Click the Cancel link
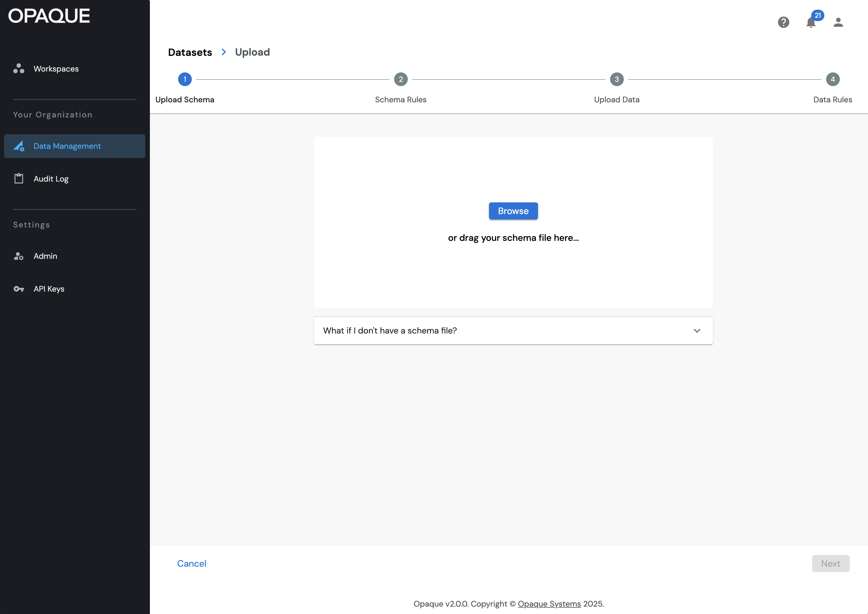Image resolution: width=868 pixels, height=614 pixels. click(x=192, y=563)
